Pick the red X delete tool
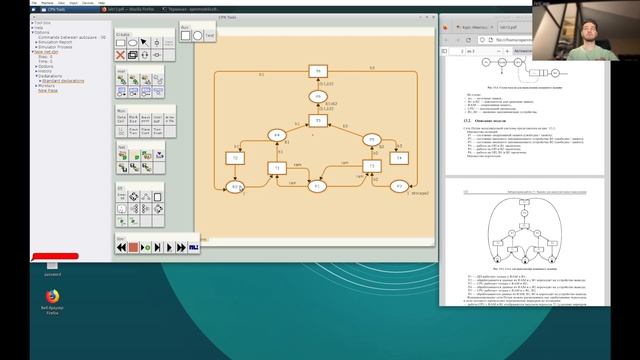Screen dimensions: 640x360 120,55
